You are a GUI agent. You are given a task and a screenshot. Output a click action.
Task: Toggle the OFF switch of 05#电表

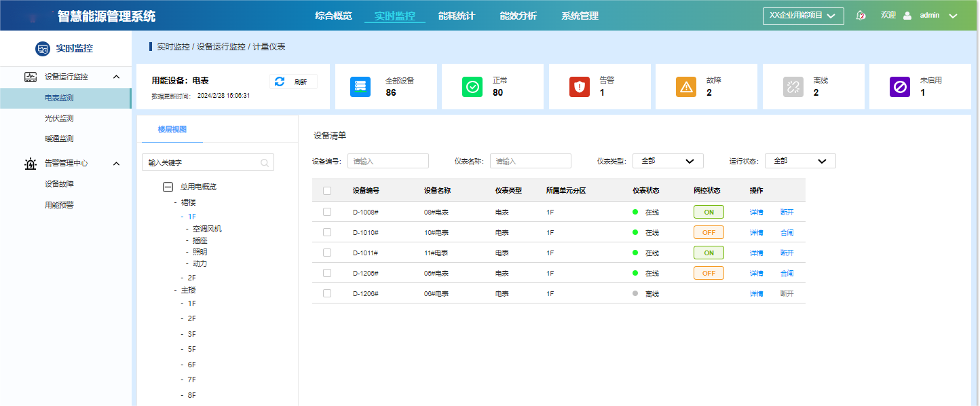(x=709, y=273)
